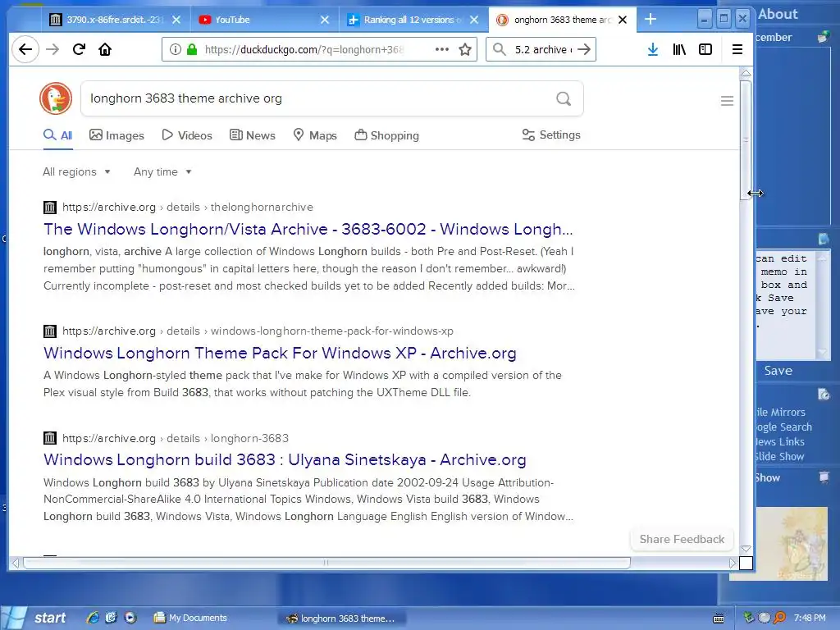The image size is (840, 630).
Task: Reload the current page
Action: [79, 50]
